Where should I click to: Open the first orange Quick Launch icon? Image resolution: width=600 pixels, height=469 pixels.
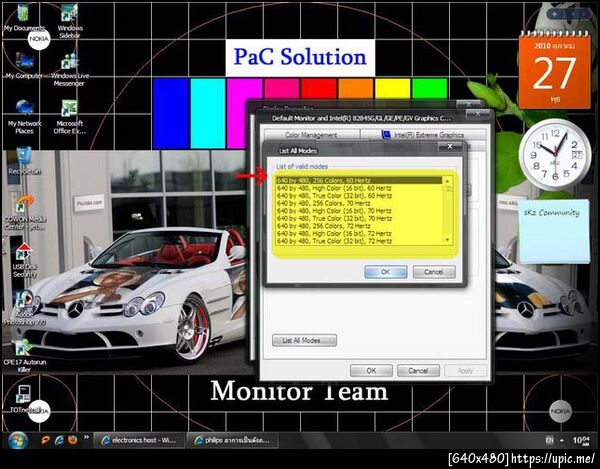[46, 440]
